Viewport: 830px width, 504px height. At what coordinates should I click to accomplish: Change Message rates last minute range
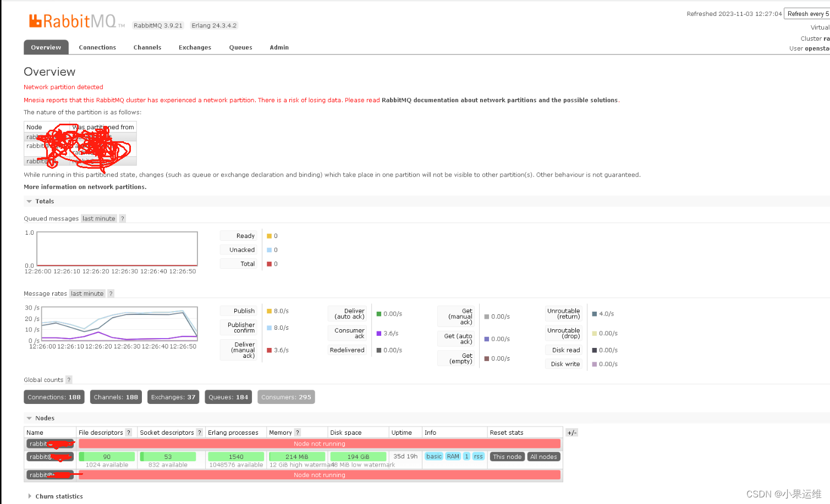tap(87, 293)
